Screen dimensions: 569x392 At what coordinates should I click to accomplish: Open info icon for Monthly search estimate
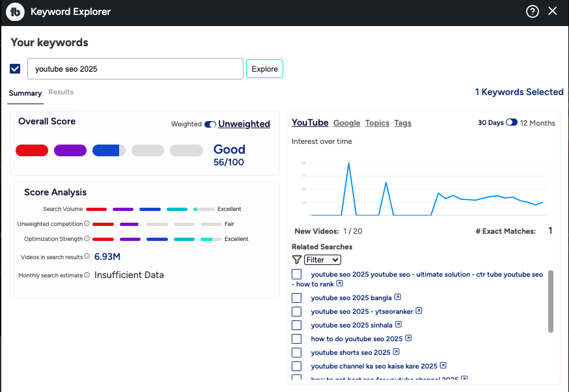coord(87,275)
